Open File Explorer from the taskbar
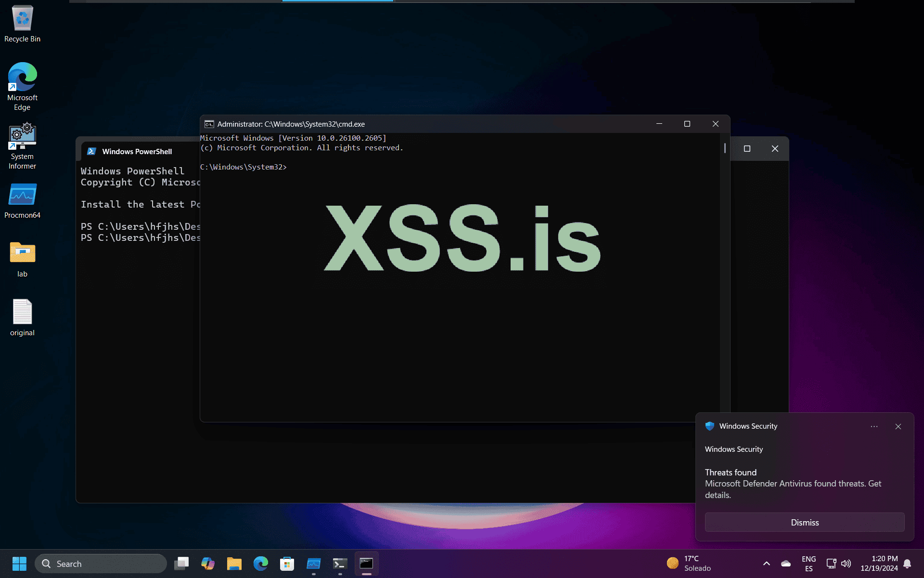Screen dimensions: 924x578 click(234, 563)
